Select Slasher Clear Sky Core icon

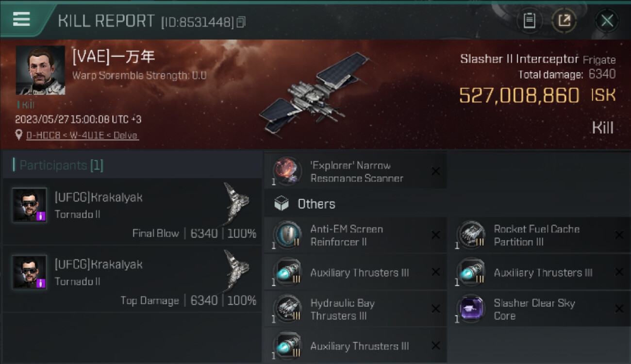point(470,309)
